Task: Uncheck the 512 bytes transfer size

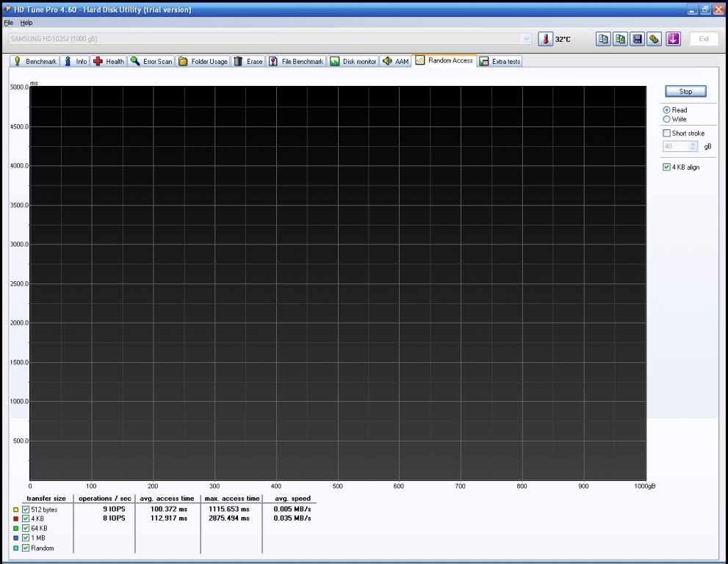Action: coord(26,510)
